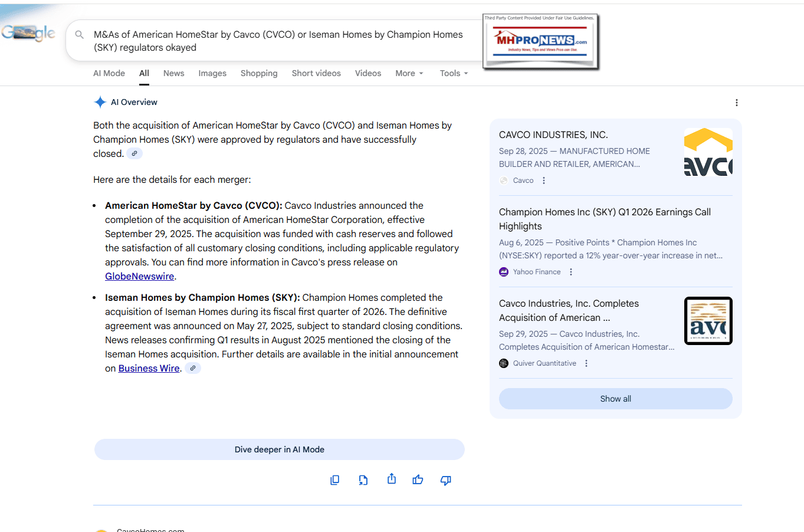This screenshot has width=804, height=532.
Task: Click into the search query field
Action: [277, 41]
